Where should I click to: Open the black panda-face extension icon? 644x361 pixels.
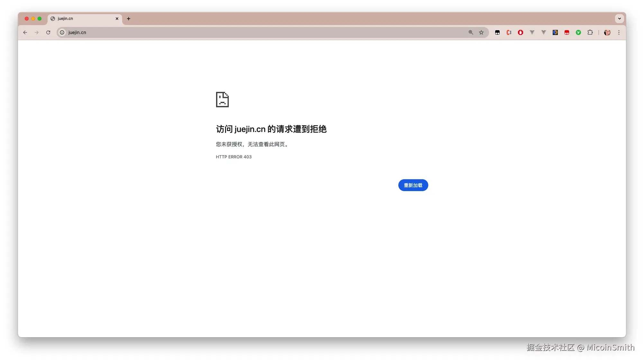click(497, 32)
